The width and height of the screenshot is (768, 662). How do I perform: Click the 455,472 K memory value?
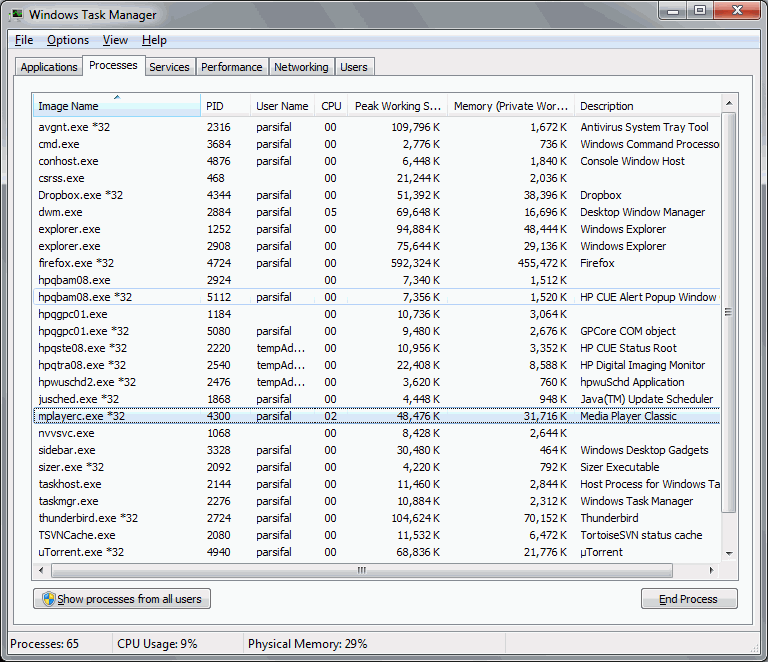(x=542, y=263)
